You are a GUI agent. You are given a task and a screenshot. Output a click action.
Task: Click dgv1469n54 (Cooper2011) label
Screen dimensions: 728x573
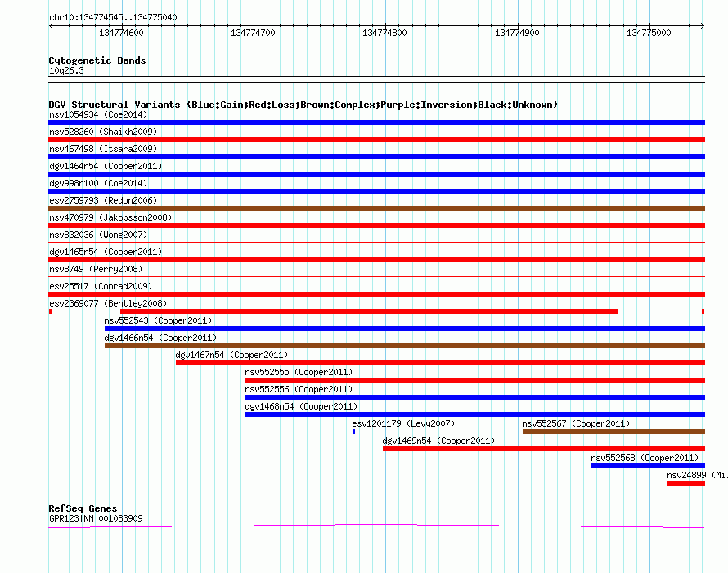tap(438, 441)
